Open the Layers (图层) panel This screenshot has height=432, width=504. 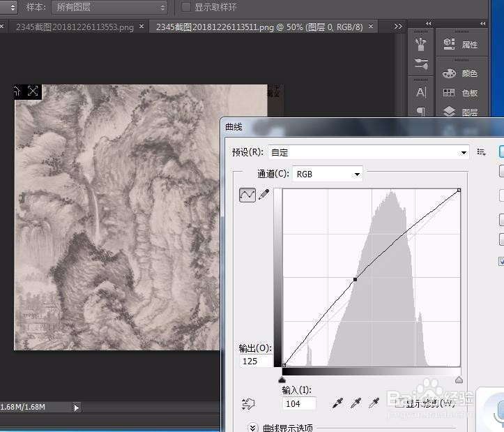tap(460, 112)
